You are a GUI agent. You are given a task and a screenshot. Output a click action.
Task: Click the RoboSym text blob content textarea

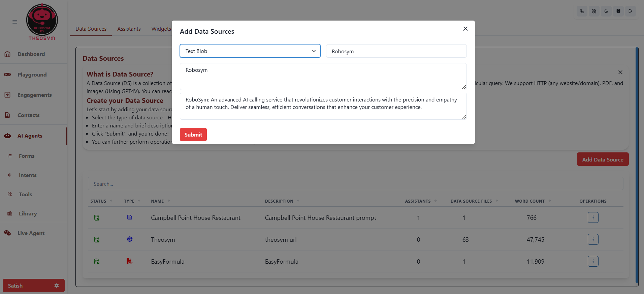pos(323,106)
